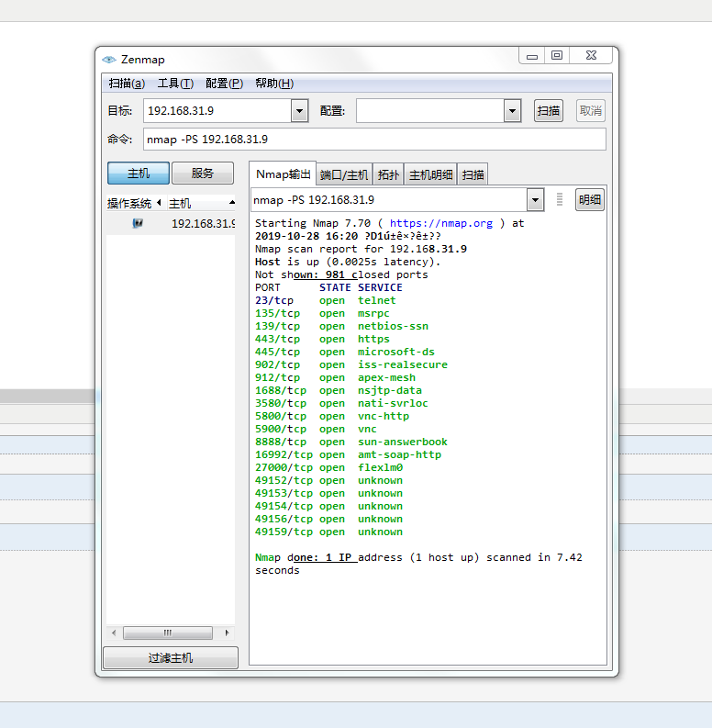Image resolution: width=712 pixels, height=728 pixels.
Task: Click the 1688/tcp nsjtp-data output line
Action: [339, 390]
